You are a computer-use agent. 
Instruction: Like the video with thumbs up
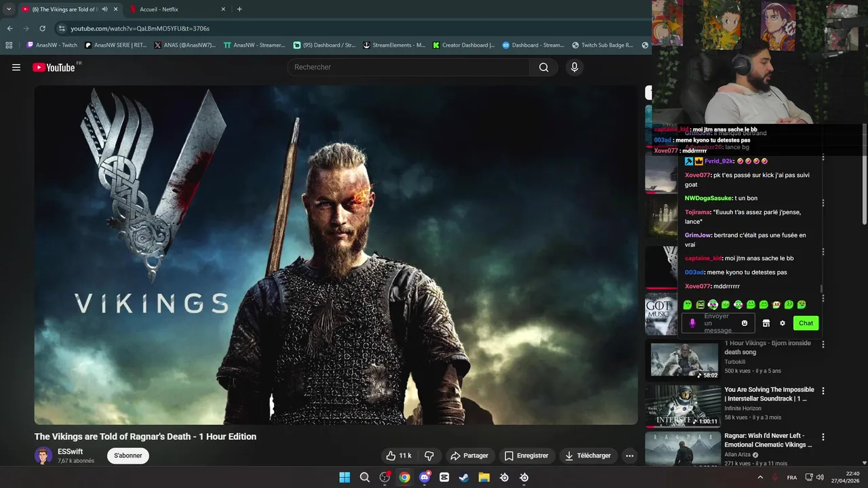399,455
